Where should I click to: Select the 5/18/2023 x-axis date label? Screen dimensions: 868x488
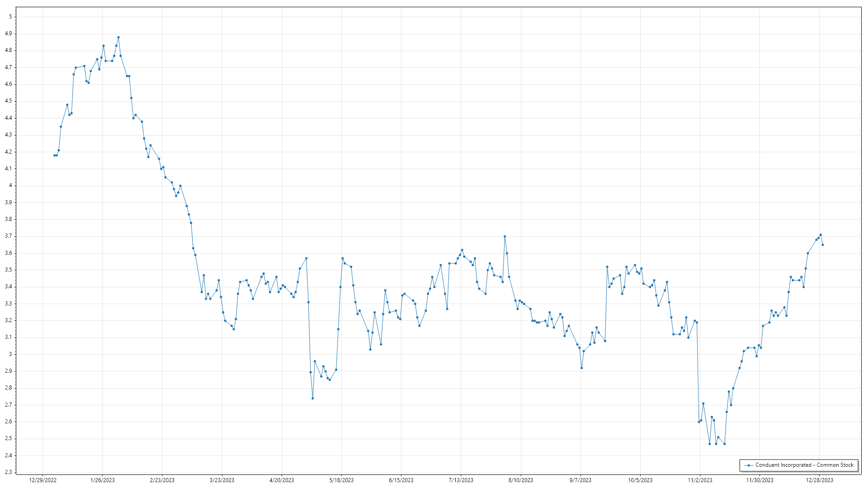(x=341, y=480)
